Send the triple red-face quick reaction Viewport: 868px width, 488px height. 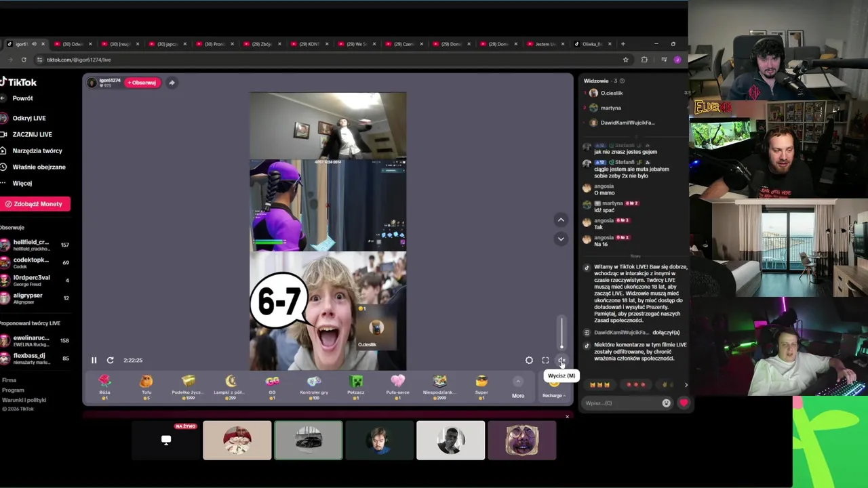tap(636, 385)
